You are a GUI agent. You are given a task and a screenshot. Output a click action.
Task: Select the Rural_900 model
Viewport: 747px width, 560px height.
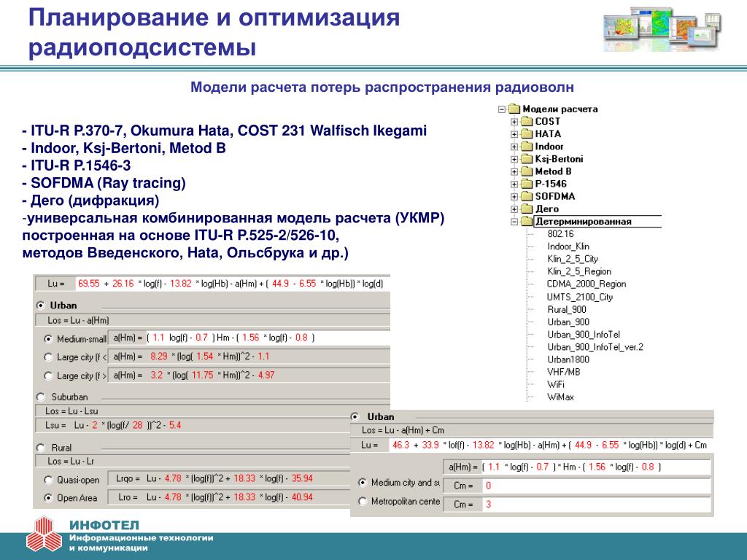coord(567,309)
